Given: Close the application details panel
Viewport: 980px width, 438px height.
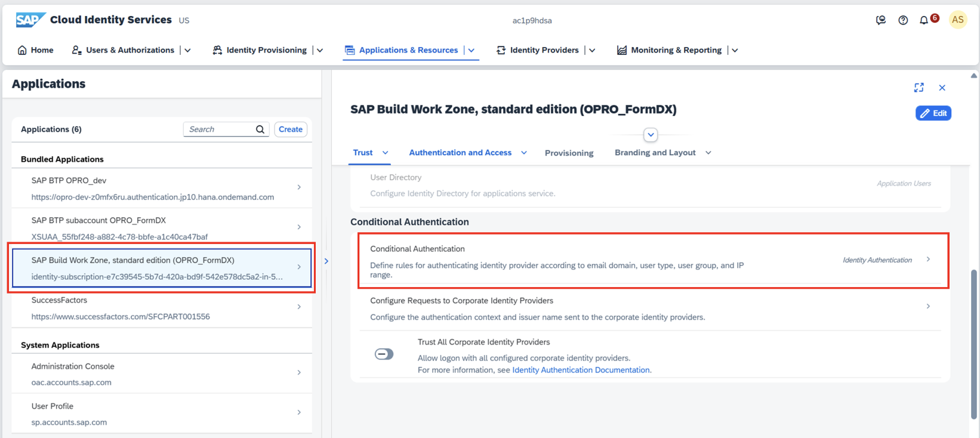Looking at the screenshot, I should [942, 88].
